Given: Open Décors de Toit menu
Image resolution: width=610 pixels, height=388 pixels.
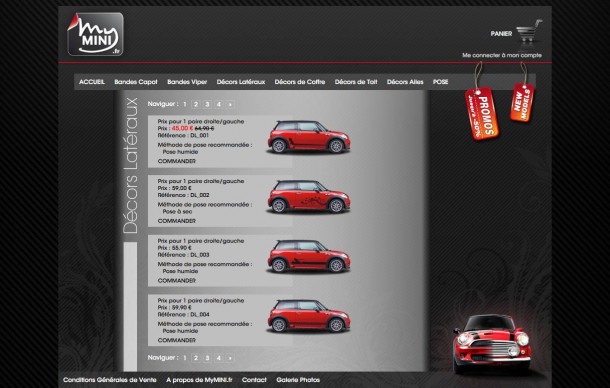Looking at the screenshot, I should [356, 82].
